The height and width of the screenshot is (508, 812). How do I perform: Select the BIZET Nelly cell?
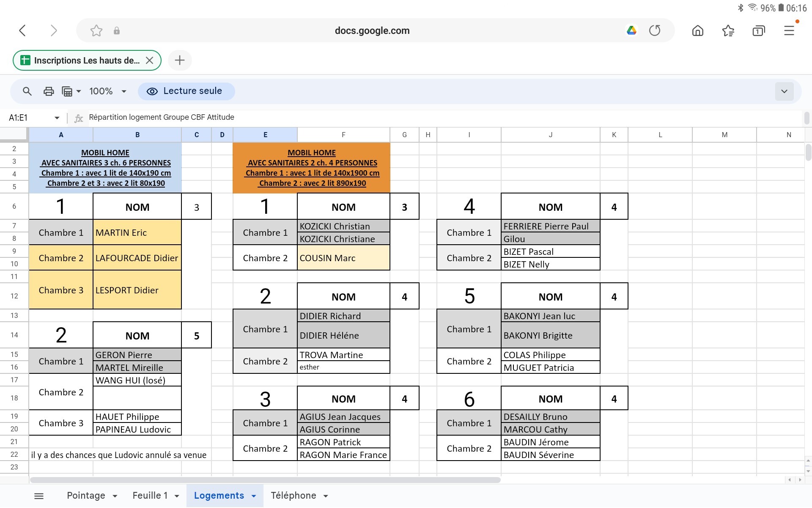point(550,264)
